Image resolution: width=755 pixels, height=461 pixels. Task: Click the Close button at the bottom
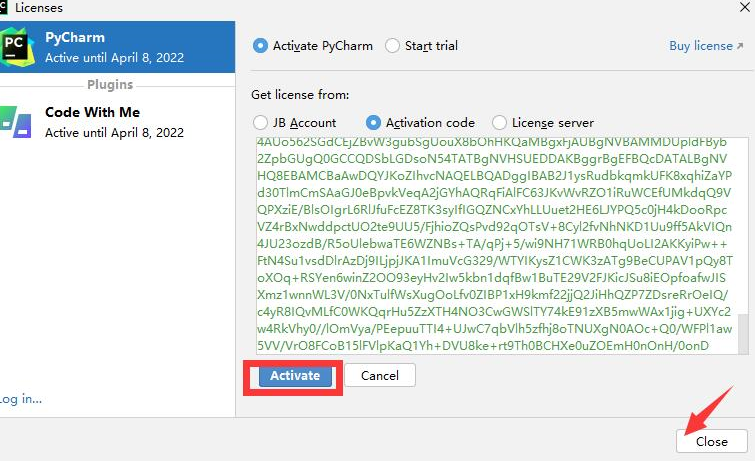click(x=712, y=441)
